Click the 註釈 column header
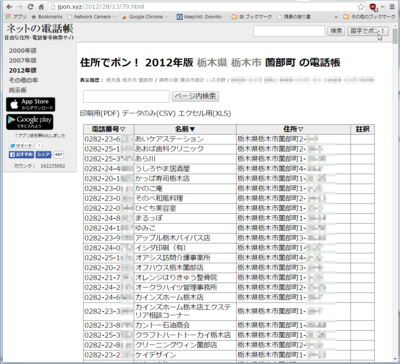The width and height of the screenshot is (400, 364). tap(362, 129)
